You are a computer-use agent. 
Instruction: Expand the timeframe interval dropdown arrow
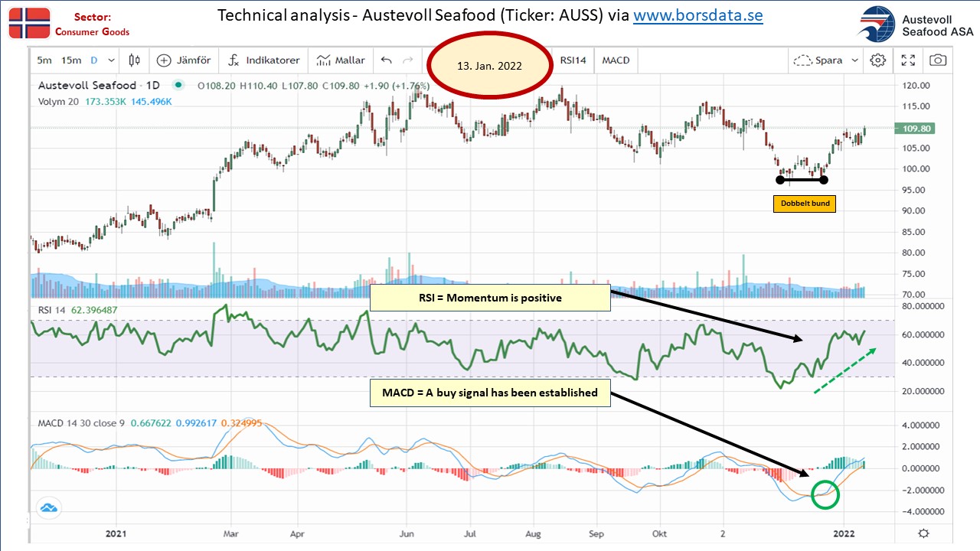pyautogui.click(x=112, y=60)
